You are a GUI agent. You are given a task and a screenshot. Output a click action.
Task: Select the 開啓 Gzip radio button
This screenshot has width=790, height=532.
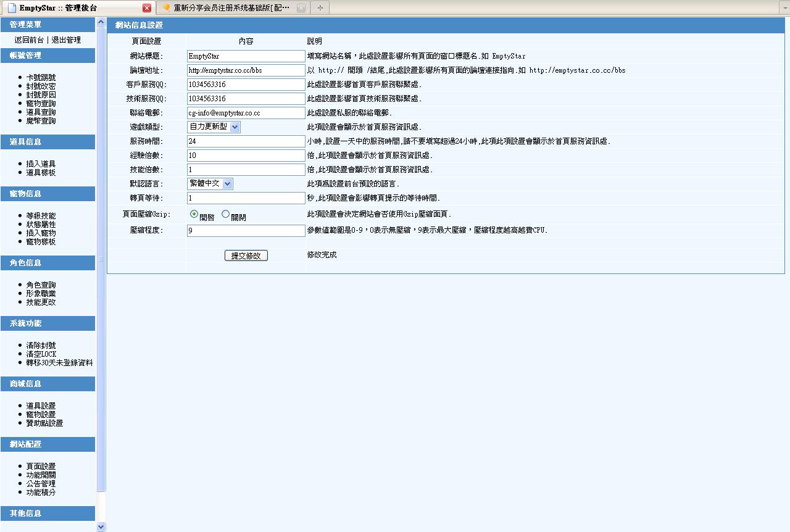coord(194,214)
